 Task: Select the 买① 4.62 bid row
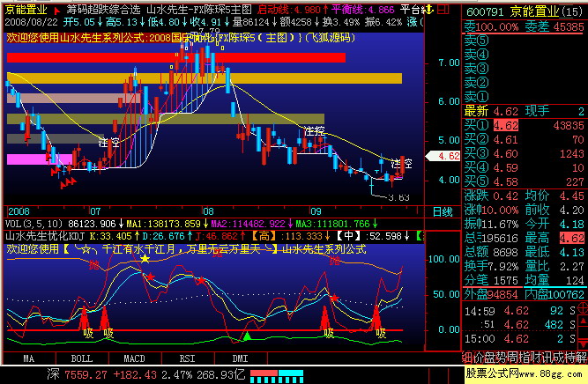pos(525,125)
